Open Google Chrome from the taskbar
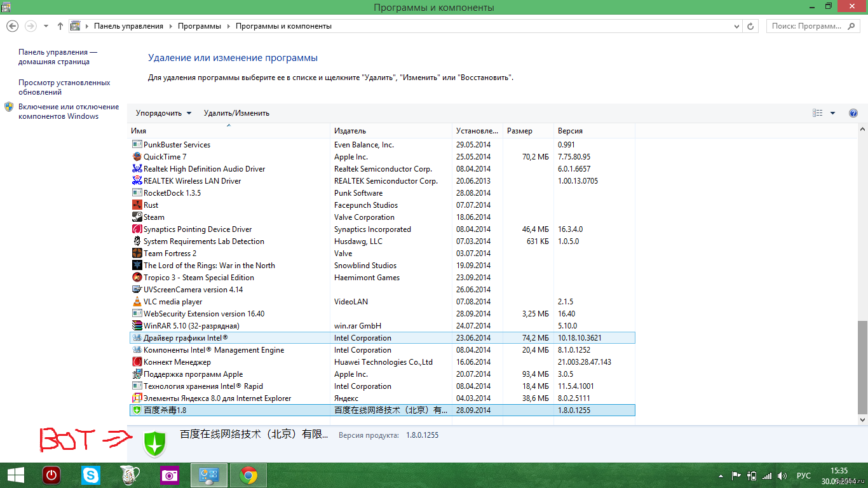 (248, 475)
